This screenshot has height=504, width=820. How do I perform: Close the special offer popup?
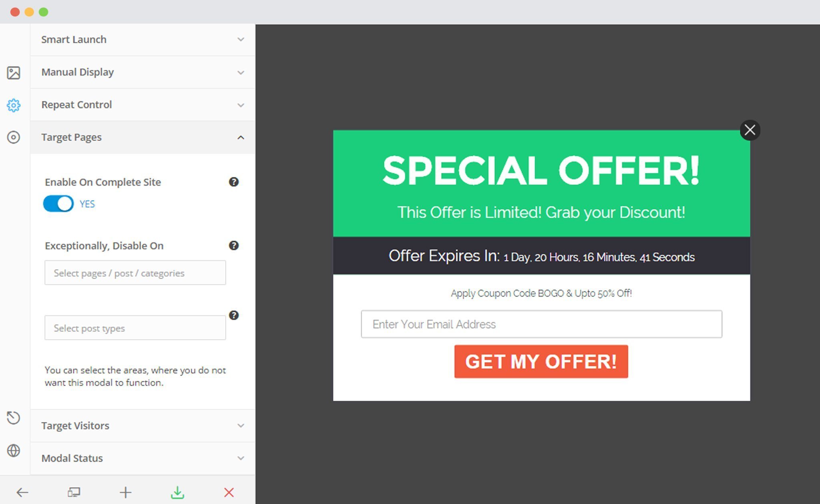750,130
